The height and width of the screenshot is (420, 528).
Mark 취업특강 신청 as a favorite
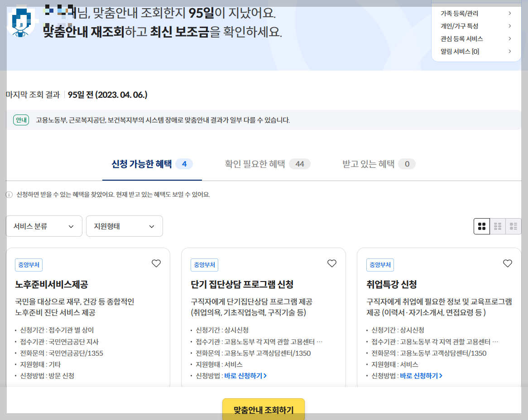click(x=507, y=263)
